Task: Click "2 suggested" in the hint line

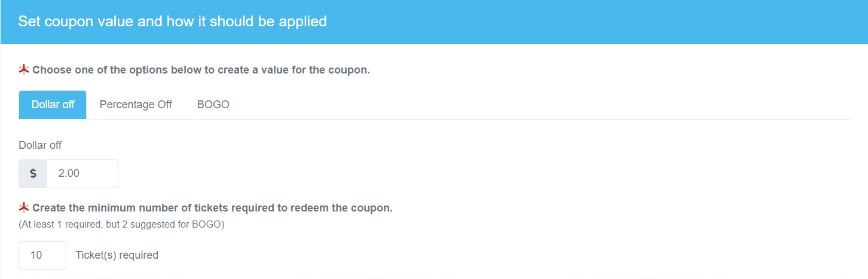Action: pos(148,225)
